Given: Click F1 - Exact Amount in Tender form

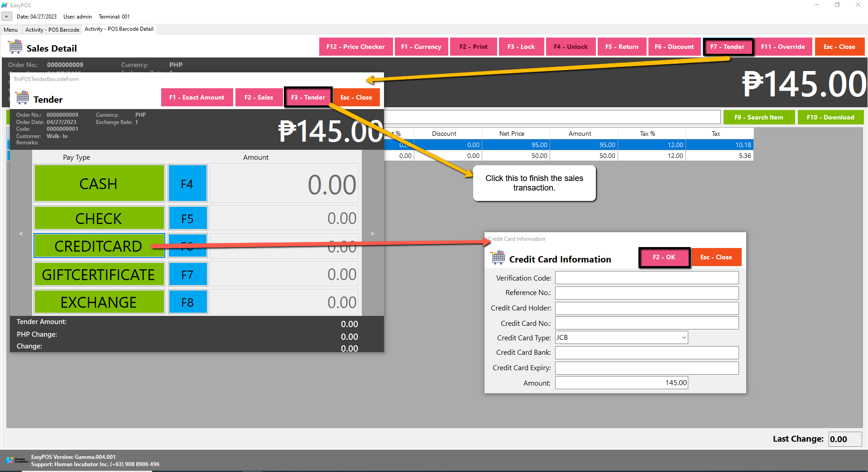Looking at the screenshot, I should coord(197,97).
